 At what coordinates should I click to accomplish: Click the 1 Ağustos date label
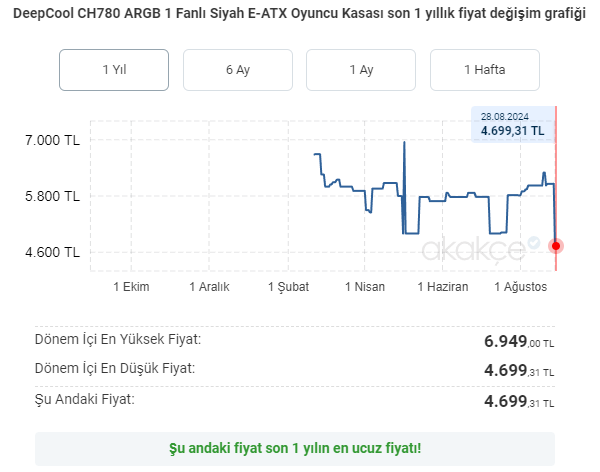[x=521, y=287]
